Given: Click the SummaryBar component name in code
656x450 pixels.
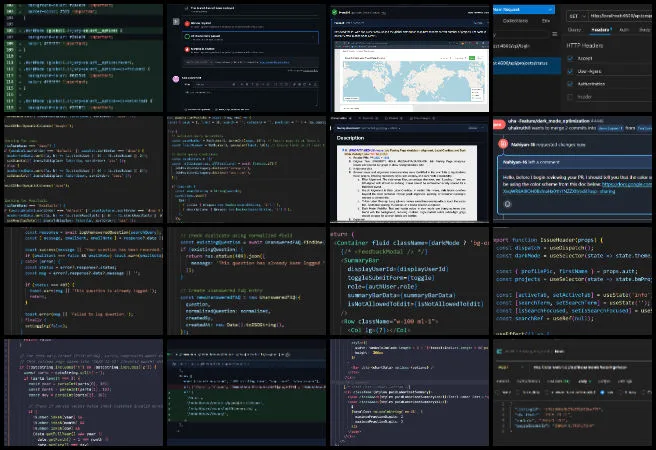Looking at the screenshot, I should [x=361, y=260].
